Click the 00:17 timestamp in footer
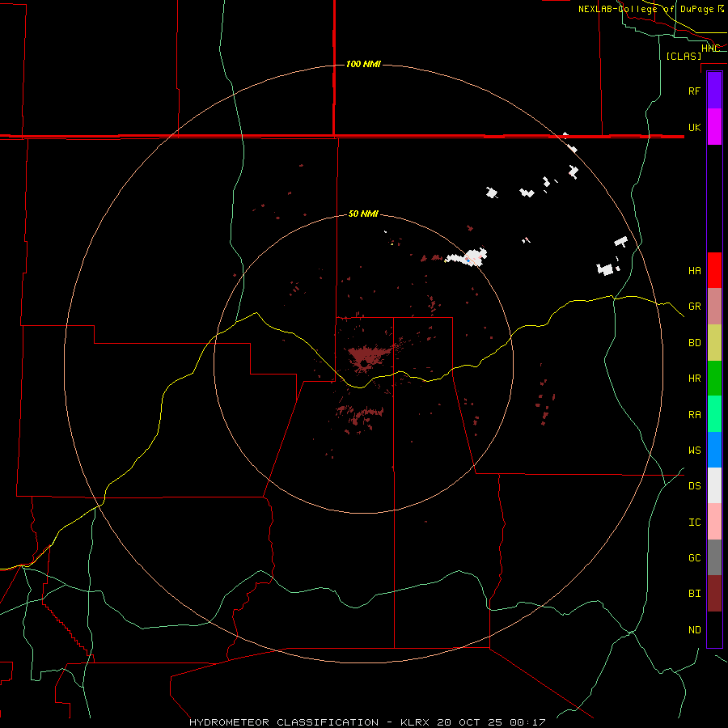The width and height of the screenshot is (728, 728). point(527,722)
